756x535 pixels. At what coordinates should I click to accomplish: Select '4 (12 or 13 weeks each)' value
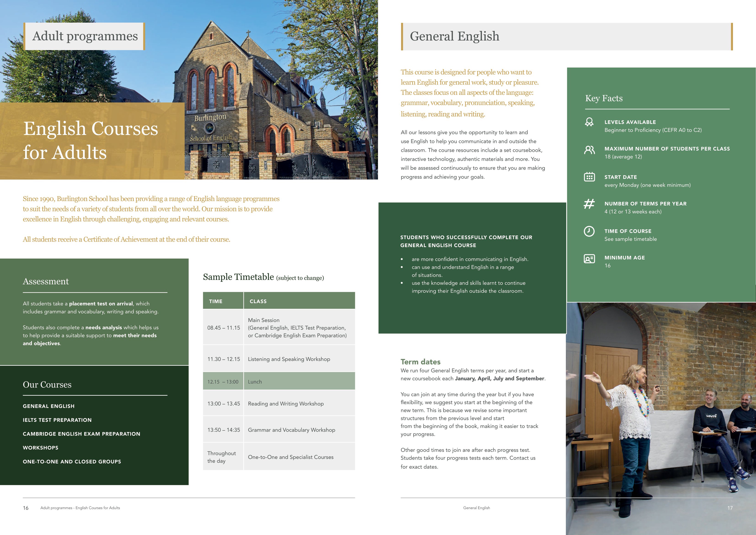pyautogui.click(x=633, y=212)
